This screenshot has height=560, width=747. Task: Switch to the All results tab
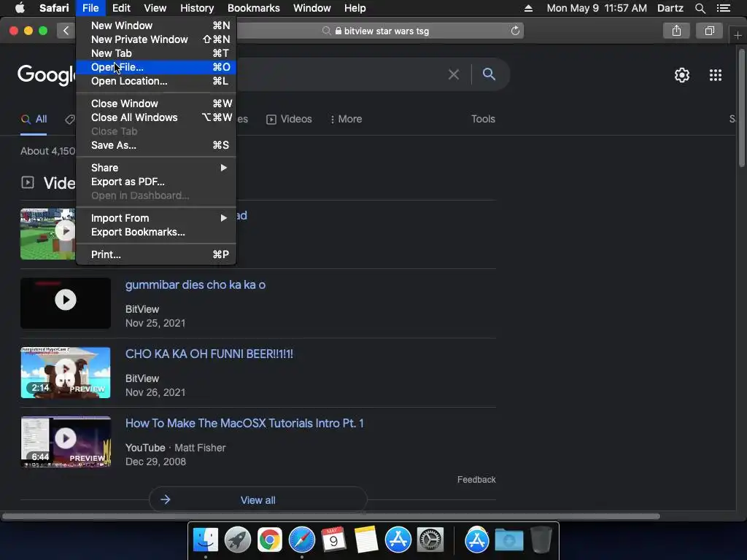point(34,119)
